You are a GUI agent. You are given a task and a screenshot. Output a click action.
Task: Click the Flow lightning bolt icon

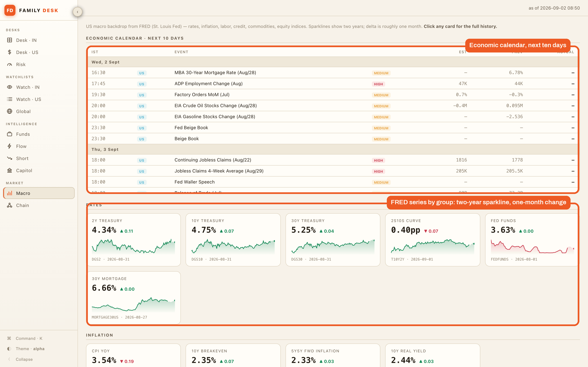click(x=10, y=146)
